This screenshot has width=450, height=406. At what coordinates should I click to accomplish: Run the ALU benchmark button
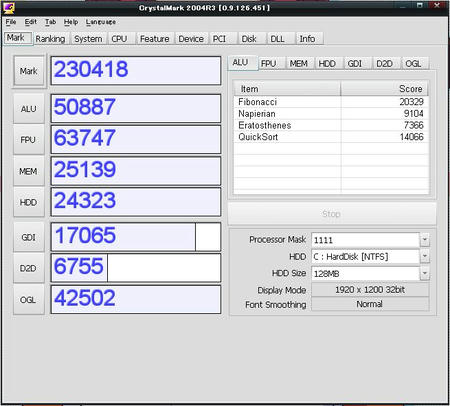click(x=29, y=109)
